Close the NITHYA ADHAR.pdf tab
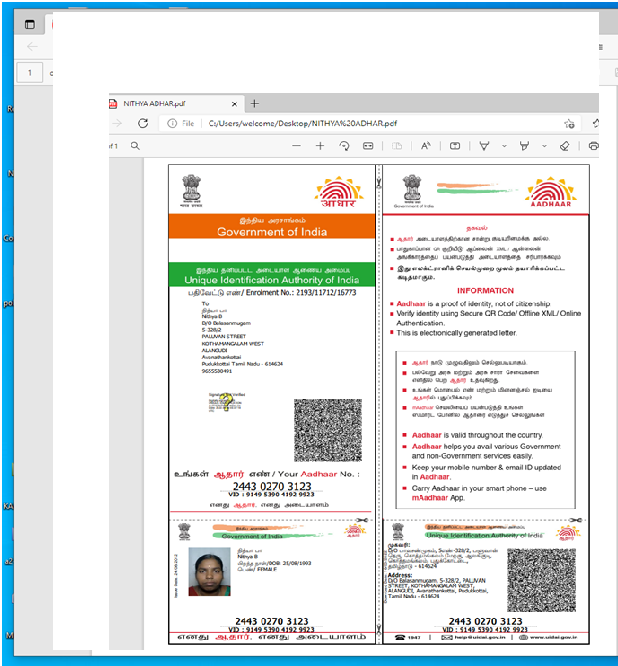The height and width of the screenshot is (666, 618). tap(233, 103)
